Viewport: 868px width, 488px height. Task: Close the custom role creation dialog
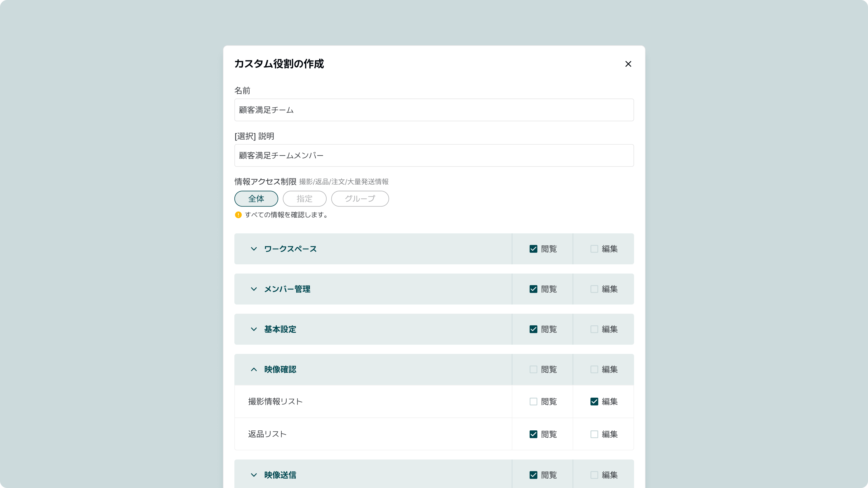[x=628, y=64]
